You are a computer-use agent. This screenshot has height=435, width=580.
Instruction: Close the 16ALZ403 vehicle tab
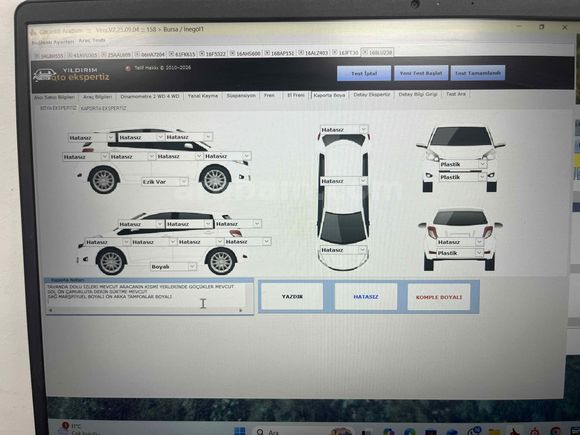click(x=301, y=53)
